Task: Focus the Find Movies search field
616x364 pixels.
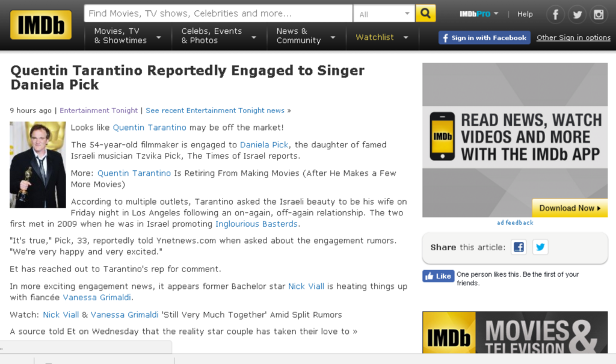Action: (218, 14)
